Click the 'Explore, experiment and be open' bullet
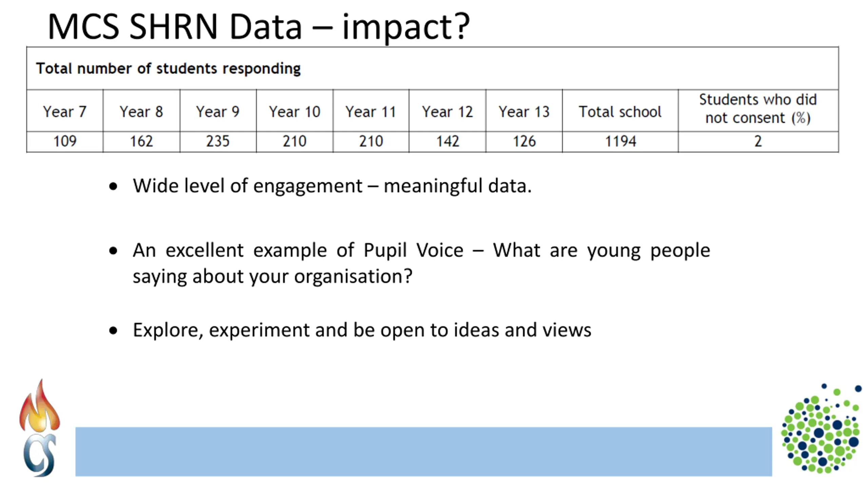The width and height of the screenshot is (868, 488). point(362,330)
